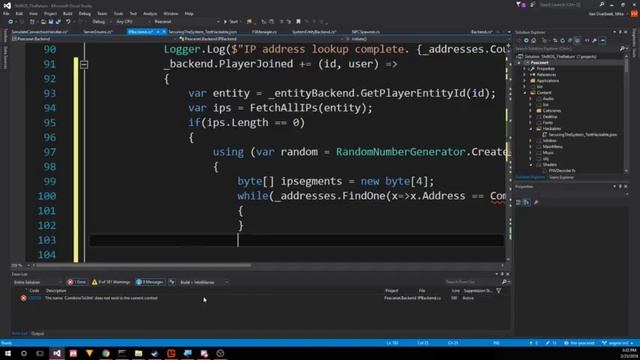This screenshot has width=640, height=360.
Task: Toggle the 1 Error filter button
Action: 77,282
